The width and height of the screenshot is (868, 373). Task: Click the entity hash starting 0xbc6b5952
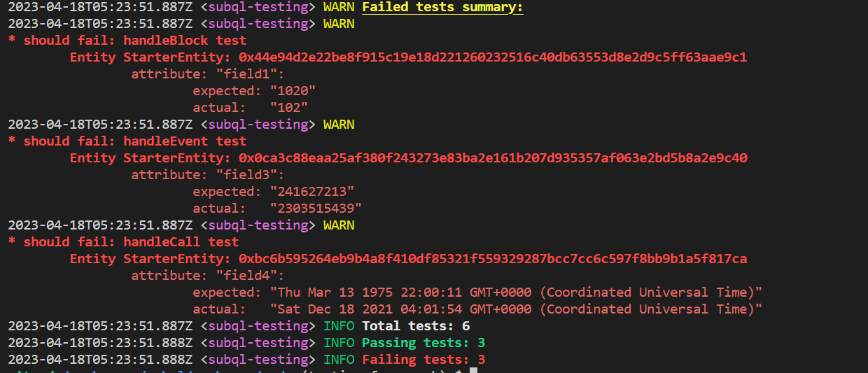(x=493, y=259)
